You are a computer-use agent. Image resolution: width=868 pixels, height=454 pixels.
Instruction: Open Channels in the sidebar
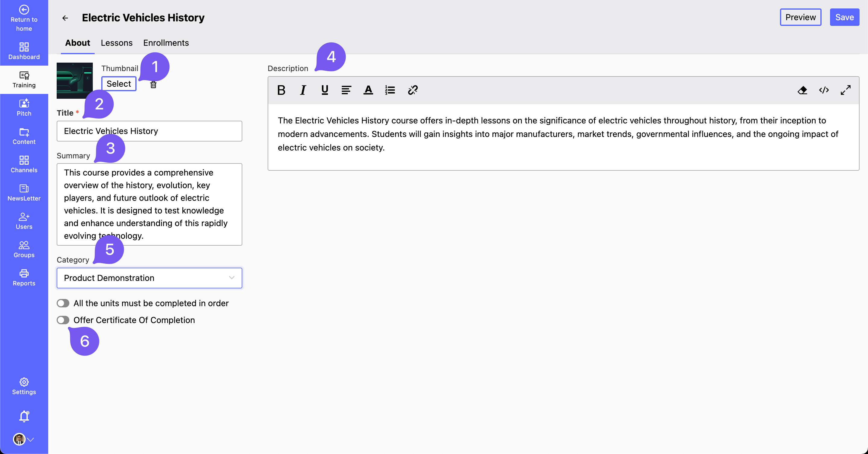pyautogui.click(x=24, y=164)
